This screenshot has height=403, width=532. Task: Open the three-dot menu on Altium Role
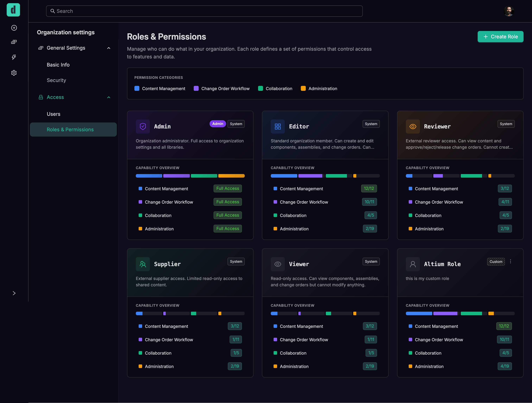point(510,261)
